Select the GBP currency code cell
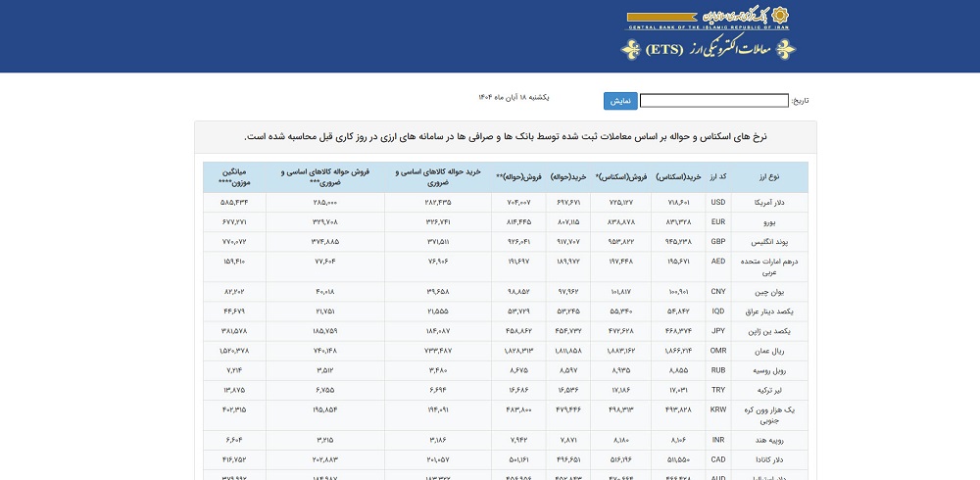The image size is (980, 480). coord(718,241)
